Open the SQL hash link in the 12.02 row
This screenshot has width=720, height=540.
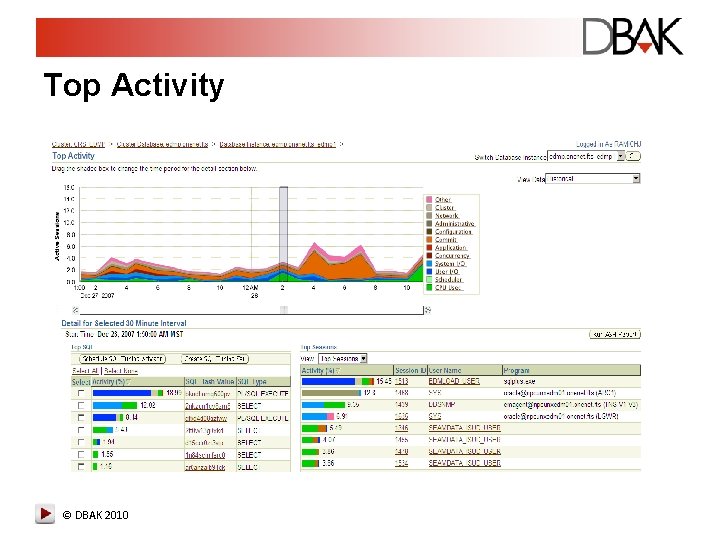tap(207, 405)
